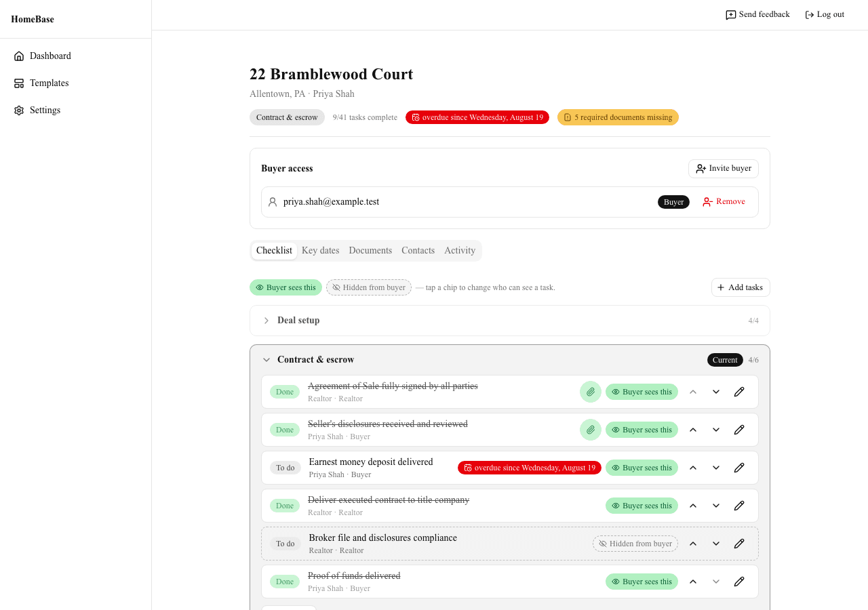
Task: Toggle buyer visibility for Proof of funds task
Action: (x=642, y=582)
